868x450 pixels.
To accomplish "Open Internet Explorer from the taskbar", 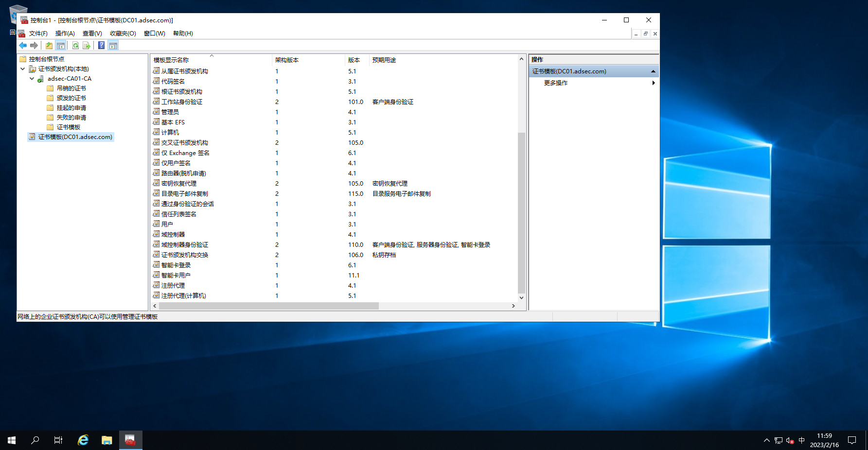I will (x=83, y=440).
